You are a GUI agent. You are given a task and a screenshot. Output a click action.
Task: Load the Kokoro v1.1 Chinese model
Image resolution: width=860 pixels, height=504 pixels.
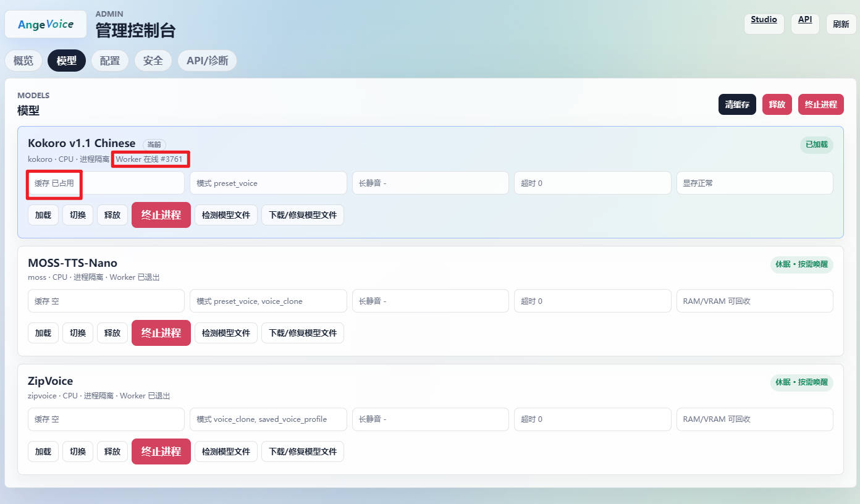[43, 215]
